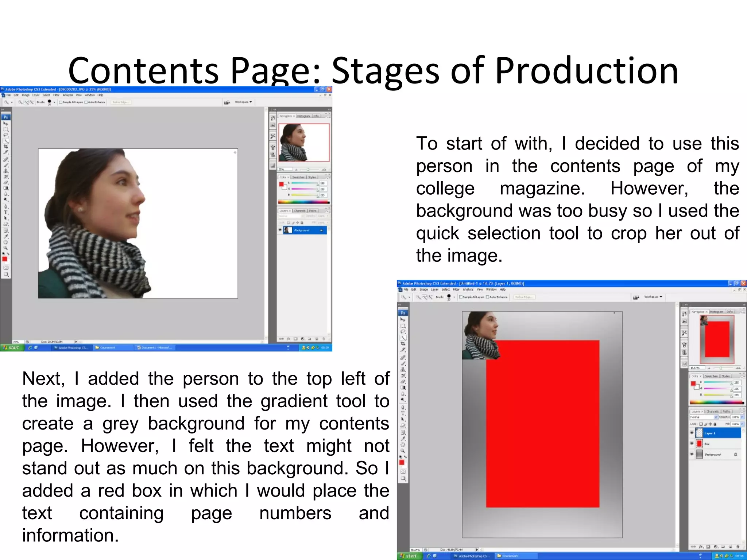
Task: Pick the Lasso tool in the DSC00282.JPG Photoshop window
Action: 5,135
